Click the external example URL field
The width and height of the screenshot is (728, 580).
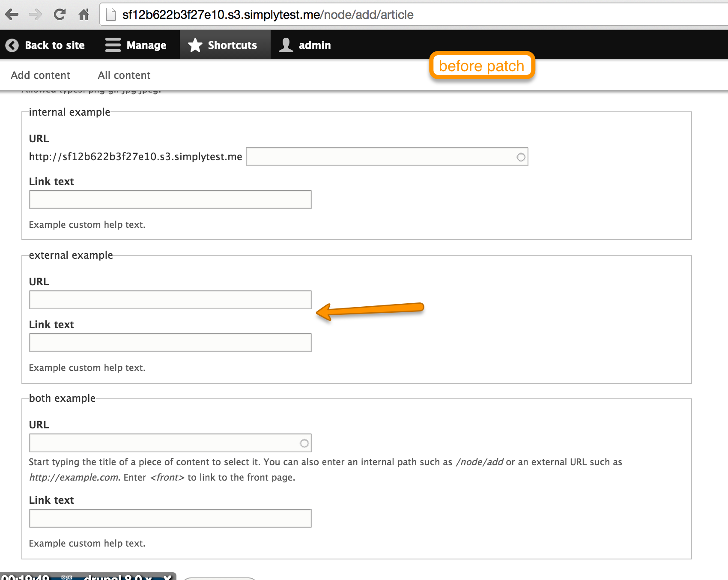[170, 300]
